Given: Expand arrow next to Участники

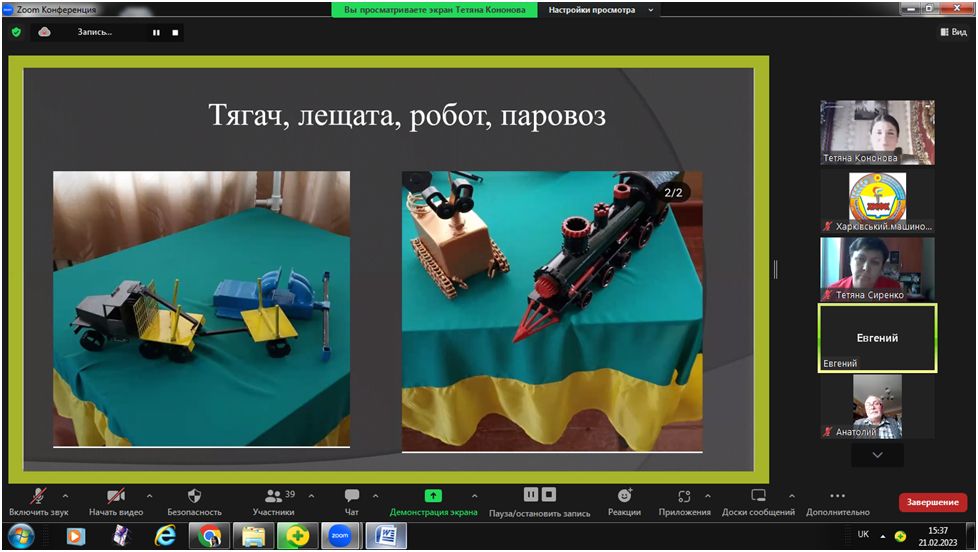Looking at the screenshot, I should (x=311, y=496).
